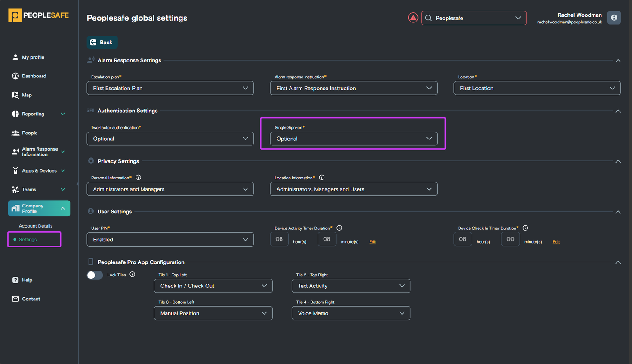The image size is (632, 364).
Task: Click the Peoplesafe Pro App phone icon
Action: 91,262
